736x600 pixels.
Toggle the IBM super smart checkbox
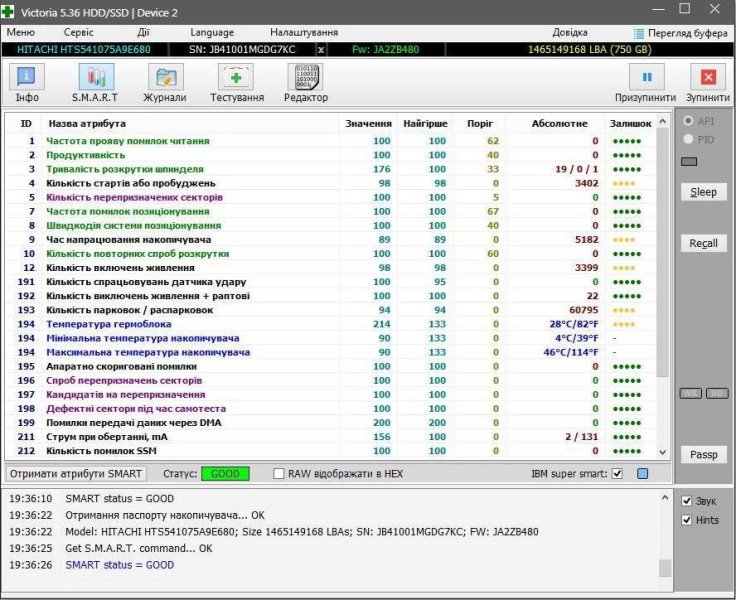617,473
